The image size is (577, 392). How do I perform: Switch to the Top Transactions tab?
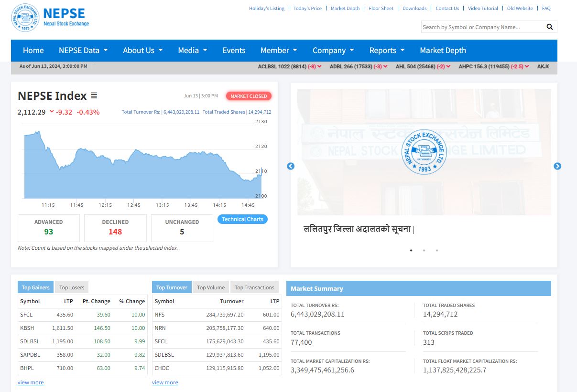[x=254, y=287]
